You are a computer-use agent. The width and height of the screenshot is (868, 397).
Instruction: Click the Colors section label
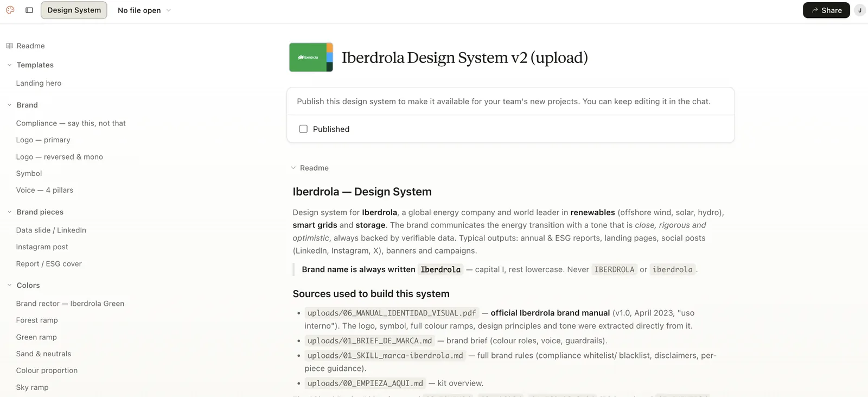(x=28, y=285)
